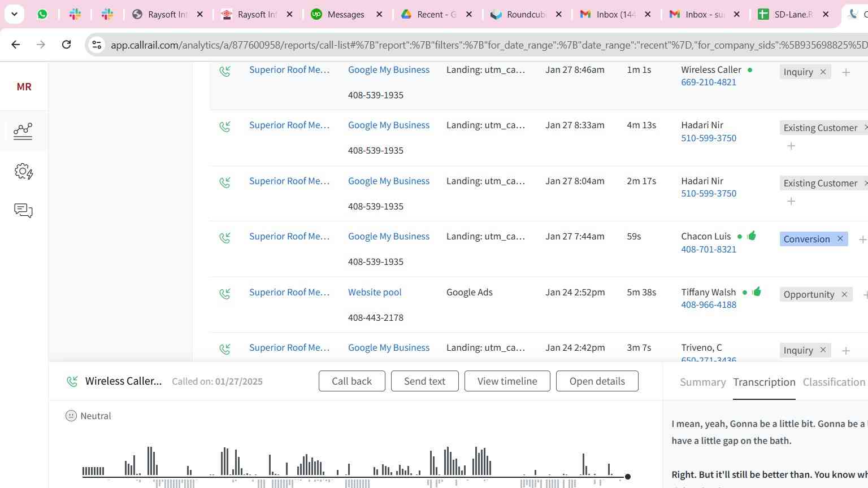
Task: Click the Call back button
Action: click(352, 381)
